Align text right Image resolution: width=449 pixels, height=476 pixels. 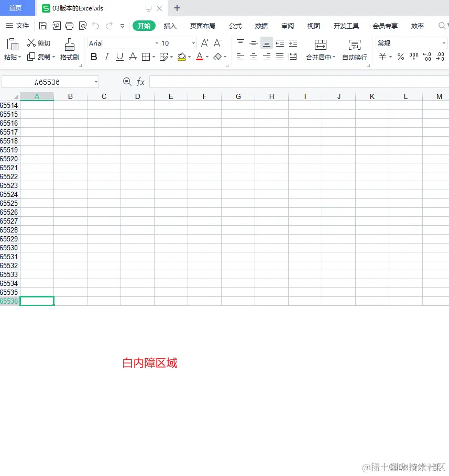(267, 57)
